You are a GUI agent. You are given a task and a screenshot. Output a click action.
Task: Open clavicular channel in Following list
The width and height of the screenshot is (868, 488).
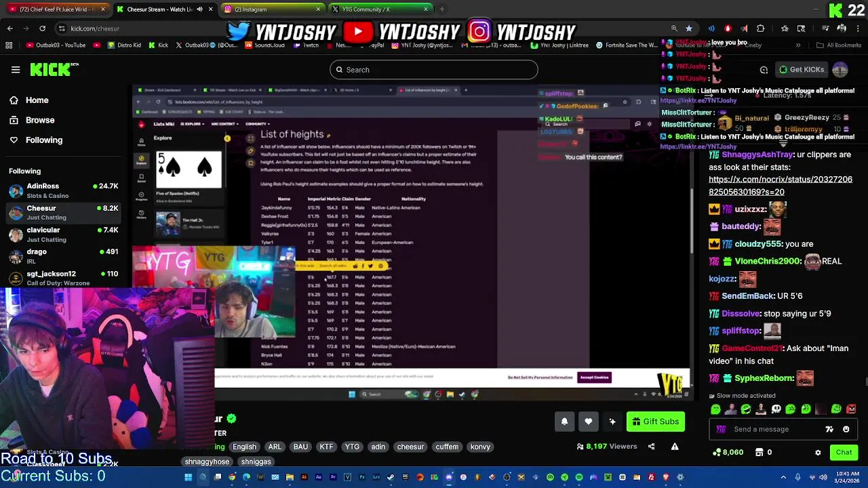(x=64, y=235)
